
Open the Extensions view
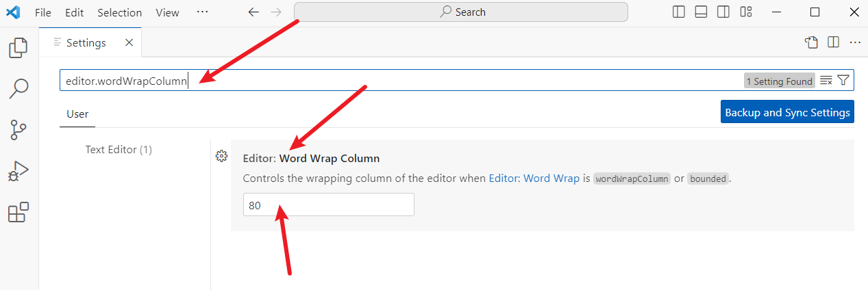coord(18,212)
